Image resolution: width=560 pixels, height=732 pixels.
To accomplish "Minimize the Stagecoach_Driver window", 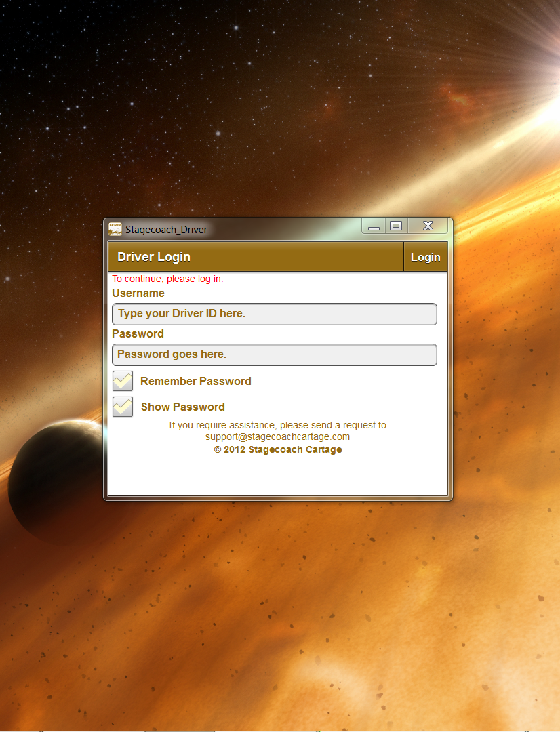I will [x=374, y=226].
